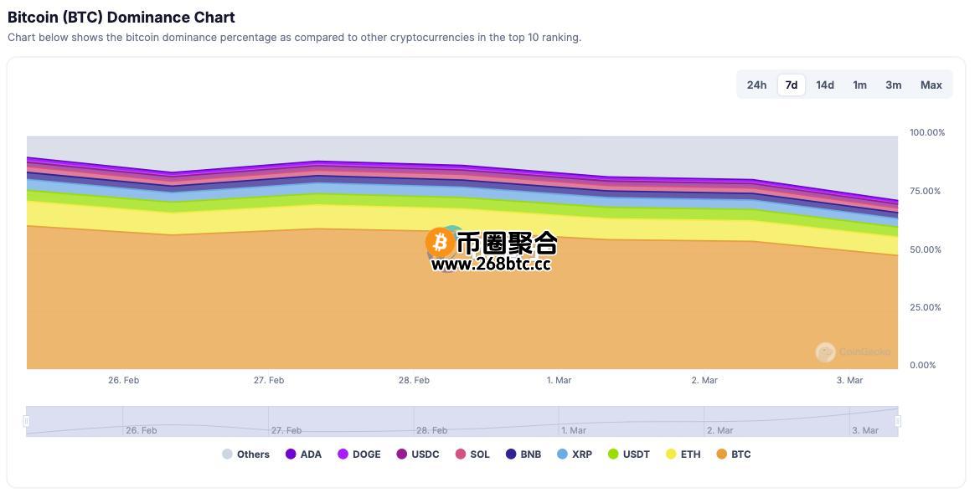Toggle DOGE legend color dot

coord(343,454)
